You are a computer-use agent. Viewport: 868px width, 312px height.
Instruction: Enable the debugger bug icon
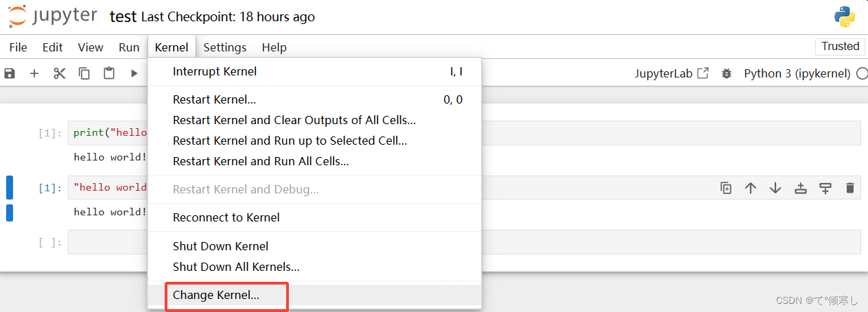point(727,73)
